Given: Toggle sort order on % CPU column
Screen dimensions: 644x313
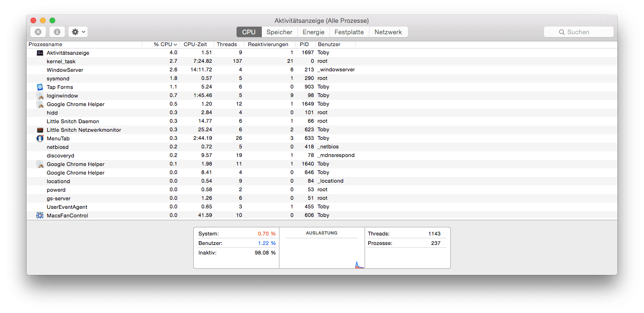Looking at the screenshot, I should pyautogui.click(x=161, y=44).
